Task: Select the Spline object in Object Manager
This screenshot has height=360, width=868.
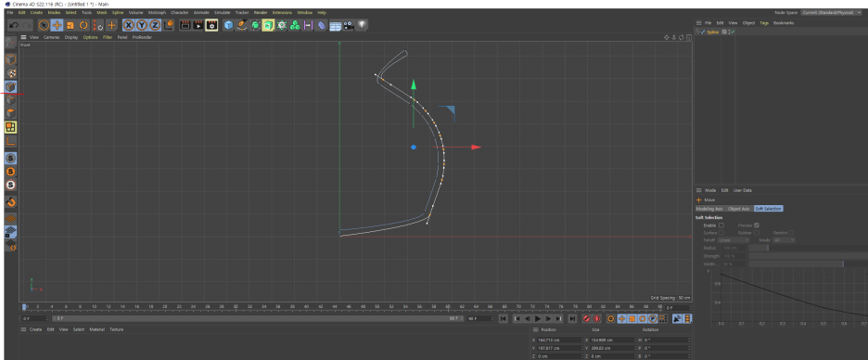Action: (712, 32)
